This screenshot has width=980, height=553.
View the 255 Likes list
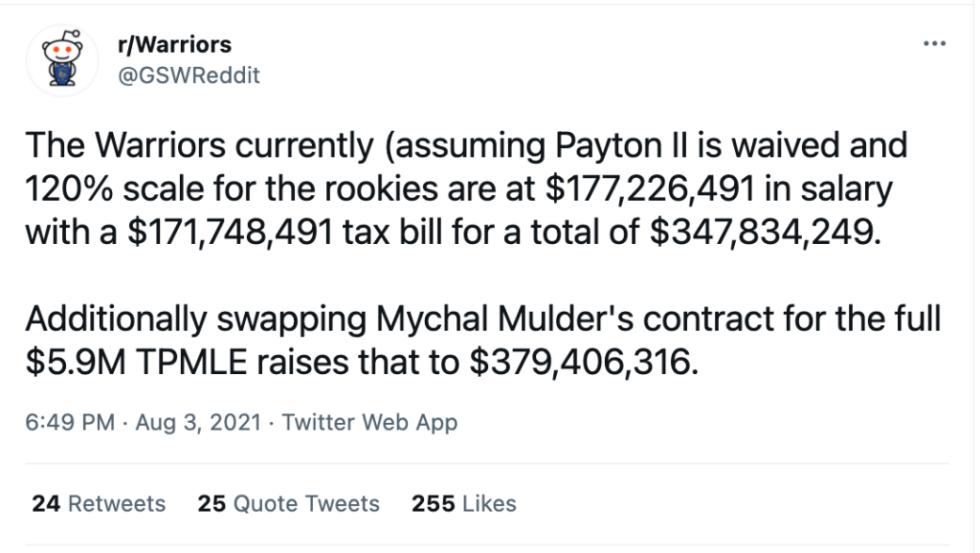[463, 503]
